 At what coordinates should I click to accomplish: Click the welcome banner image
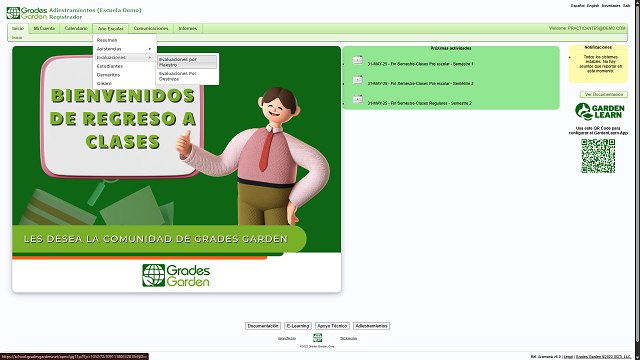(x=176, y=169)
